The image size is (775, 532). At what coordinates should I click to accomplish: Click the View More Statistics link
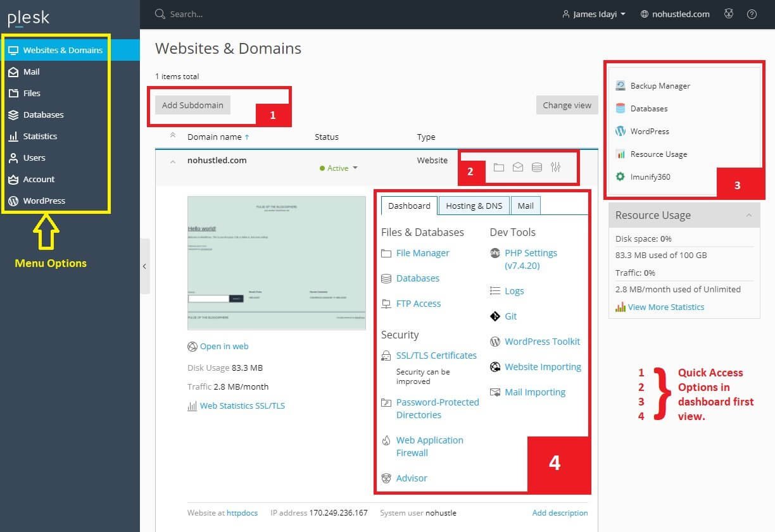[666, 307]
